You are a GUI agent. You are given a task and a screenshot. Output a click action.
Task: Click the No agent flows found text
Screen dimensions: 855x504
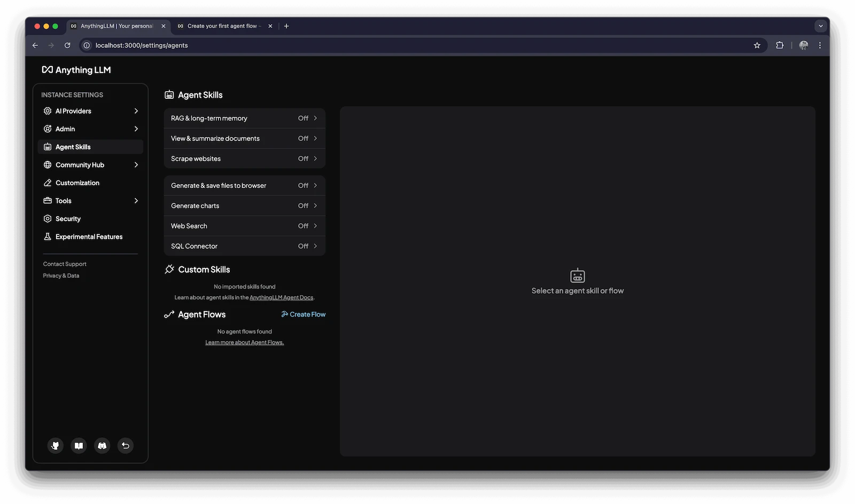pos(245,332)
